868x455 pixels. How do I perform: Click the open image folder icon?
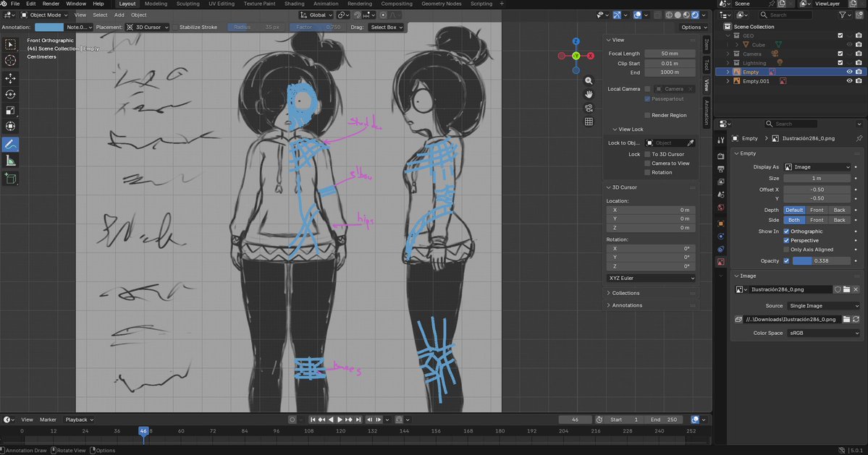846,289
